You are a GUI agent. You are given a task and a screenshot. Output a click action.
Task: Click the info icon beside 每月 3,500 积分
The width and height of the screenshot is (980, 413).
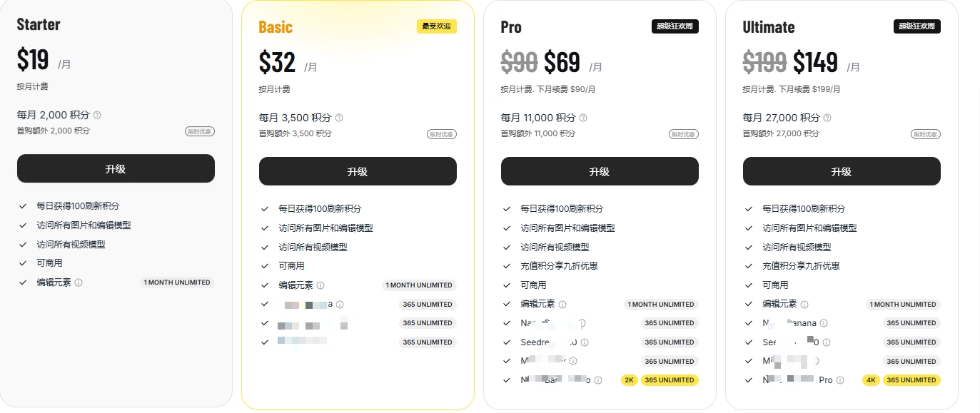tap(339, 118)
